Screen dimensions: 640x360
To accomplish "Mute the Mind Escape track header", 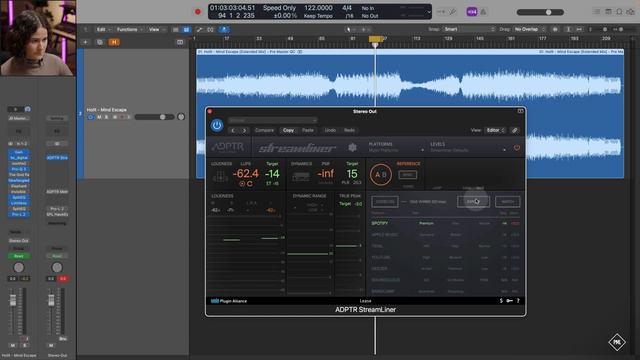I will pyautogui.click(x=99, y=117).
